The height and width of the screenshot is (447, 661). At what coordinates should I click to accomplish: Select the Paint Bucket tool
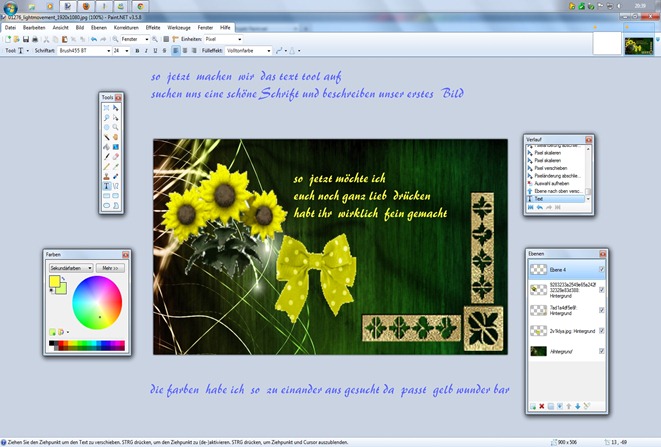107,147
